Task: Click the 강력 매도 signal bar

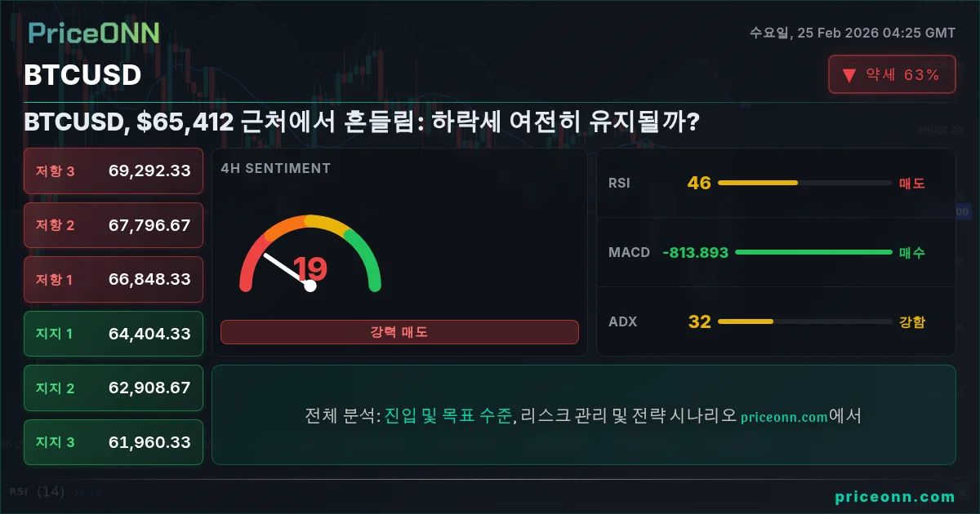Action: click(x=399, y=332)
